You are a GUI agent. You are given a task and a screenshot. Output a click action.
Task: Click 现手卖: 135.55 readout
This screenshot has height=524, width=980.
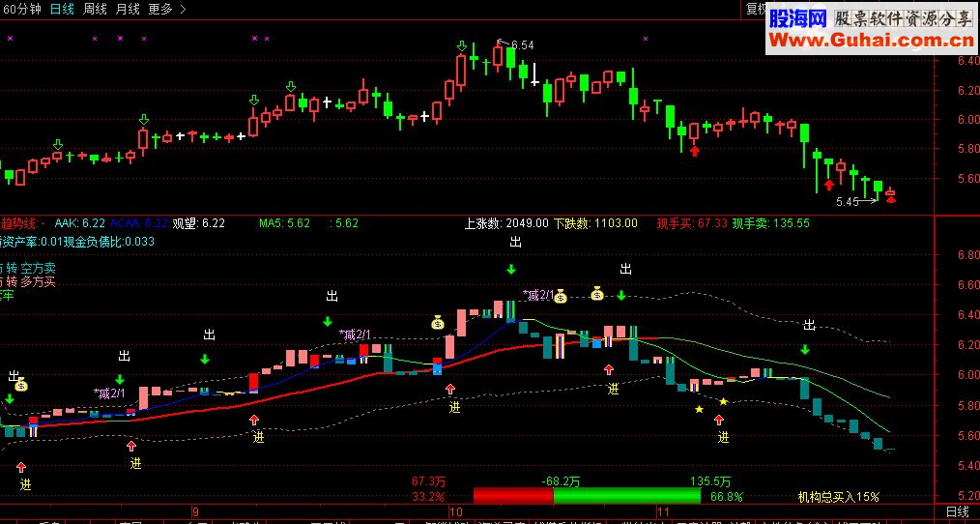coord(770,223)
